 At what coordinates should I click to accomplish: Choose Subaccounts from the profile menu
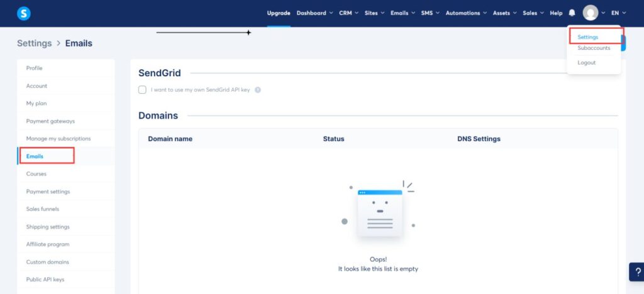[594, 48]
